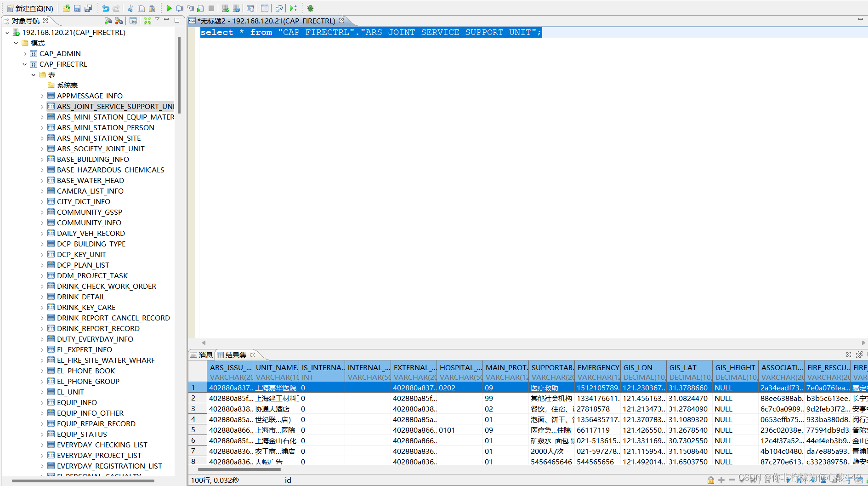The height and width of the screenshot is (486, 868).
Task: Click the redo arrow icon
Action: [x=116, y=8]
